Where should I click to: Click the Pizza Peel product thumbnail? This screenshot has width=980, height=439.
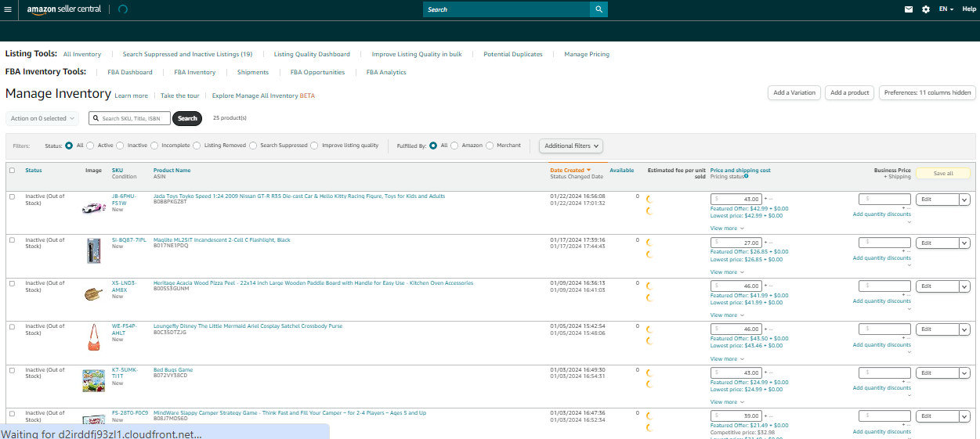coord(93,294)
